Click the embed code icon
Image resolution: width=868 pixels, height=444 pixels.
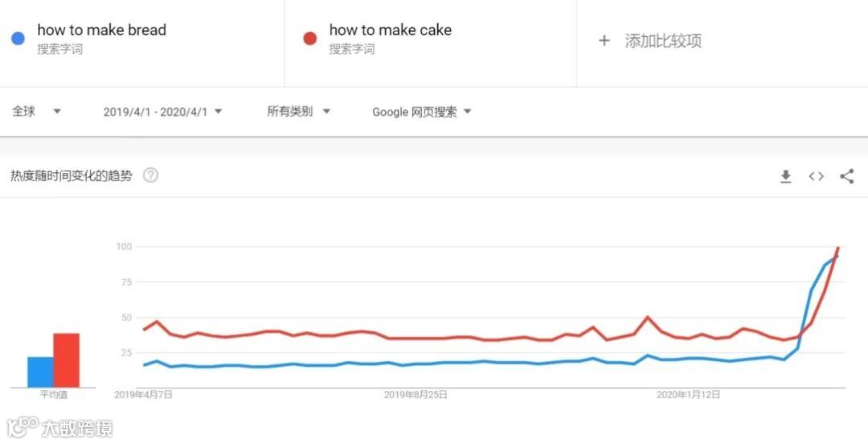[x=816, y=176]
